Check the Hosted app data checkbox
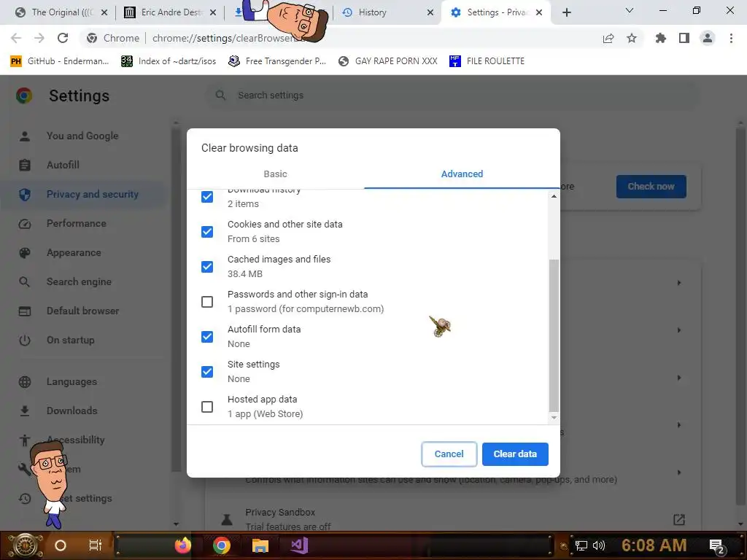Viewport: 747px width, 560px height. tap(207, 407)
